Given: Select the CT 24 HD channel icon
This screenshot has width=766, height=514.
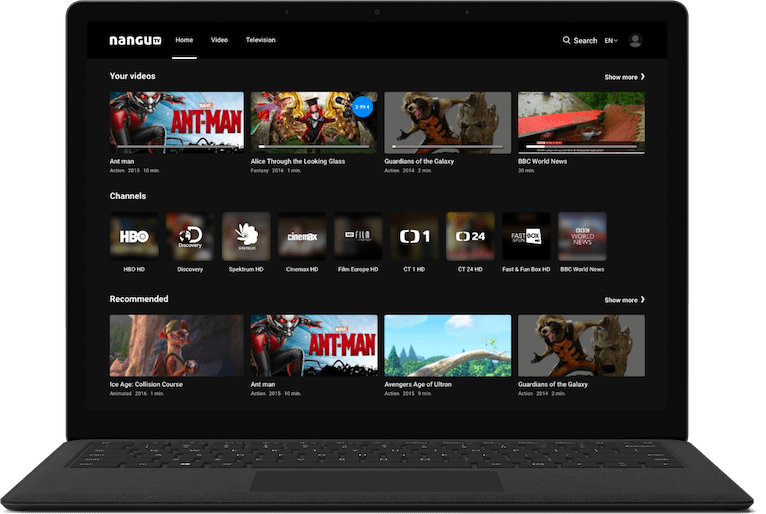Looking at the screenshot, I should [470, 236].
